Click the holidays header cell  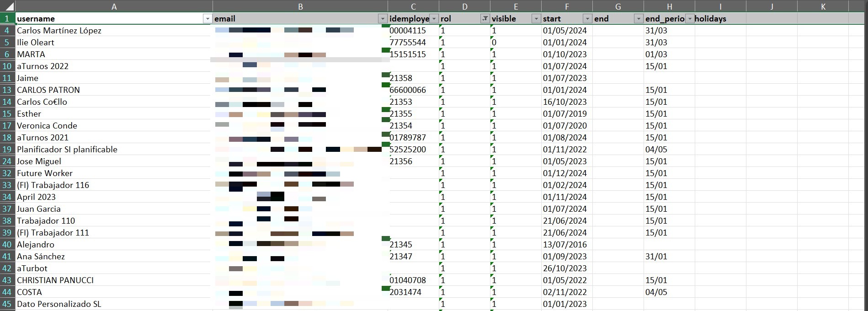click(x=720, y=19)
